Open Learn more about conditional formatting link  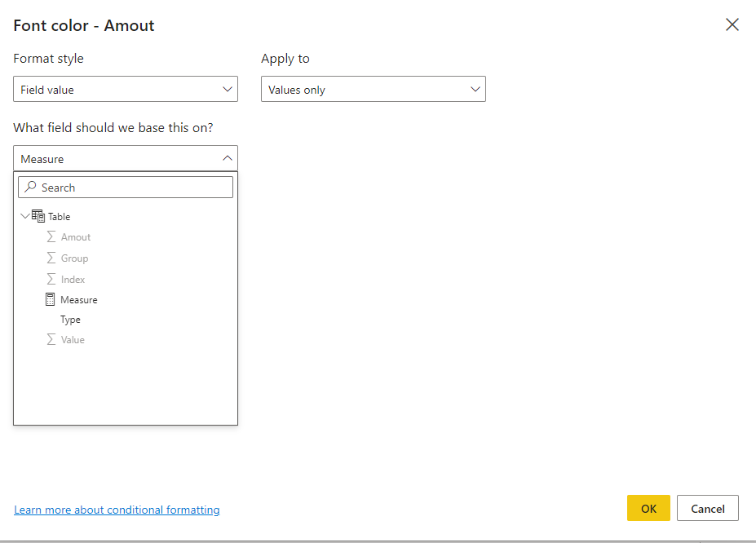click(x=117, y=510)
